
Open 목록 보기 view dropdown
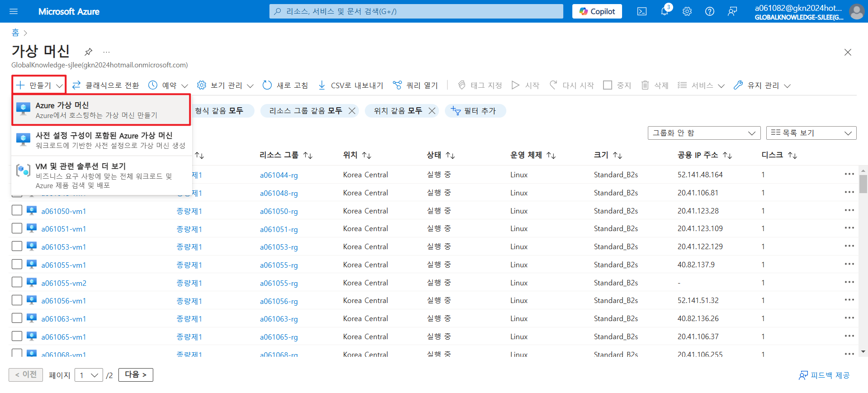tap(811, 133)
